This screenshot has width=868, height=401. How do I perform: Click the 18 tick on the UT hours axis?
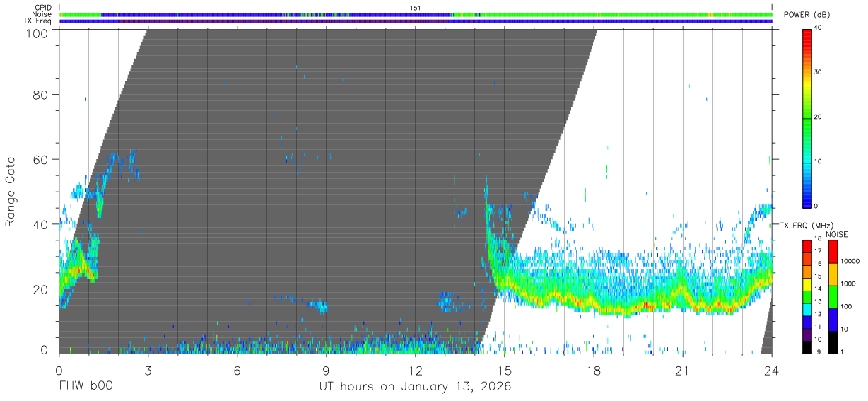coord(594,370)
